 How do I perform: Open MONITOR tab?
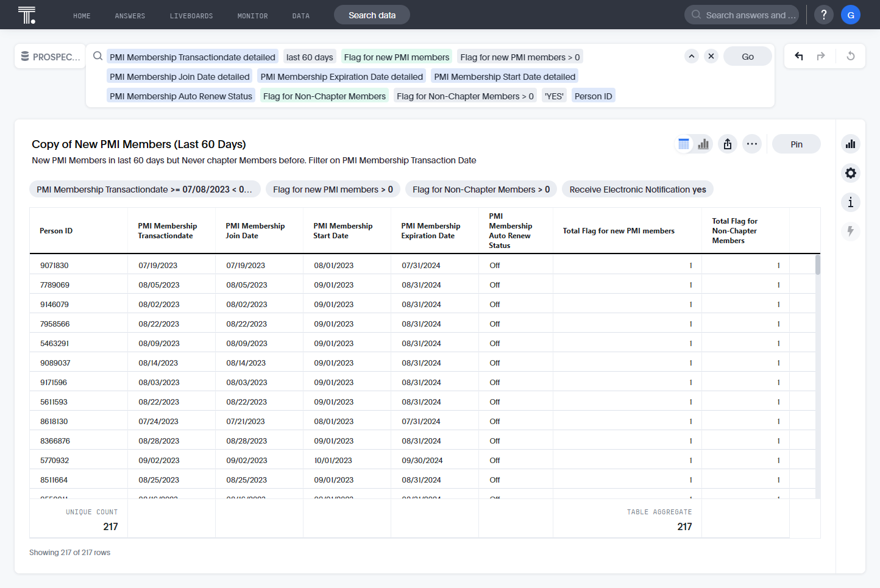[252, 16]
